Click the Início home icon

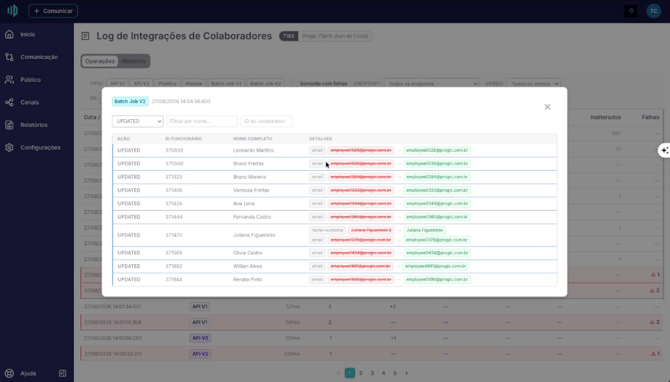point(9,34)
